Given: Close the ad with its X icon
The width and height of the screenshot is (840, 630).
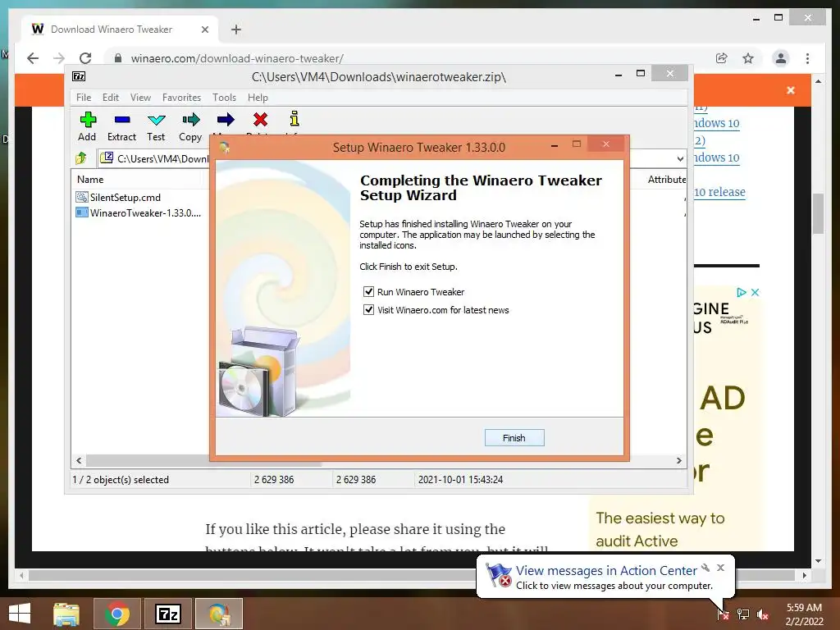Looking at the screenshot, I should 755,293.
